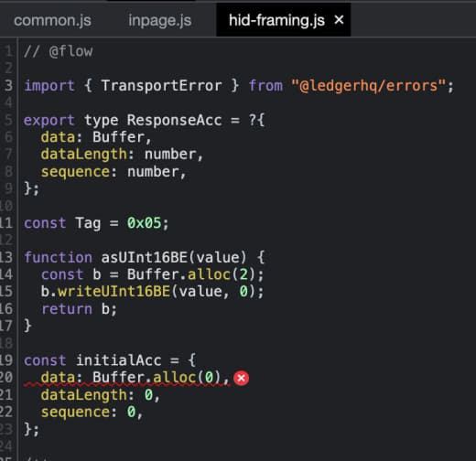
Task: Click the writeUInt16BE method call
Action: [114, 292]
